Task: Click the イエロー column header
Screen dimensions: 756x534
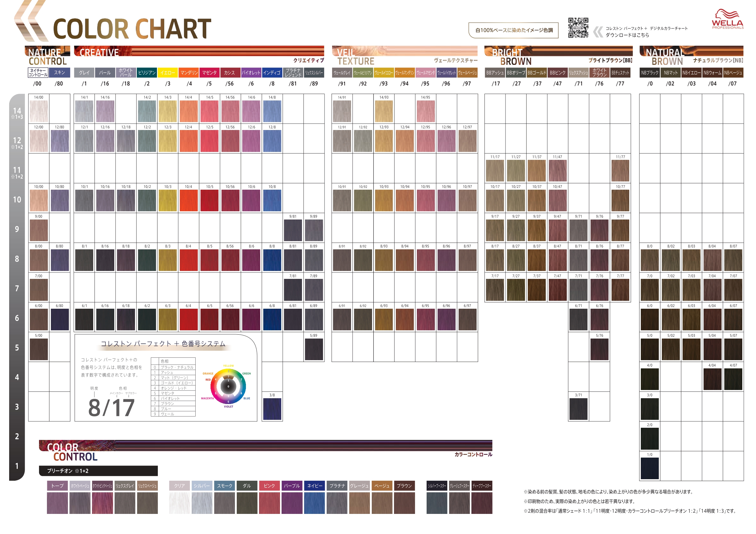Action: (x=168, y=73)
